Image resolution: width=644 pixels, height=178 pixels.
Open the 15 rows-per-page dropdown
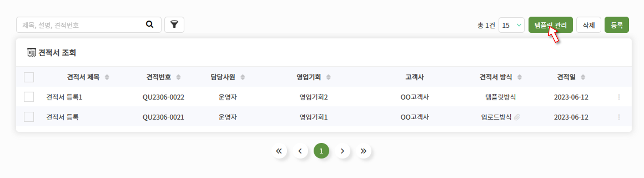click(x=511, y=25)
